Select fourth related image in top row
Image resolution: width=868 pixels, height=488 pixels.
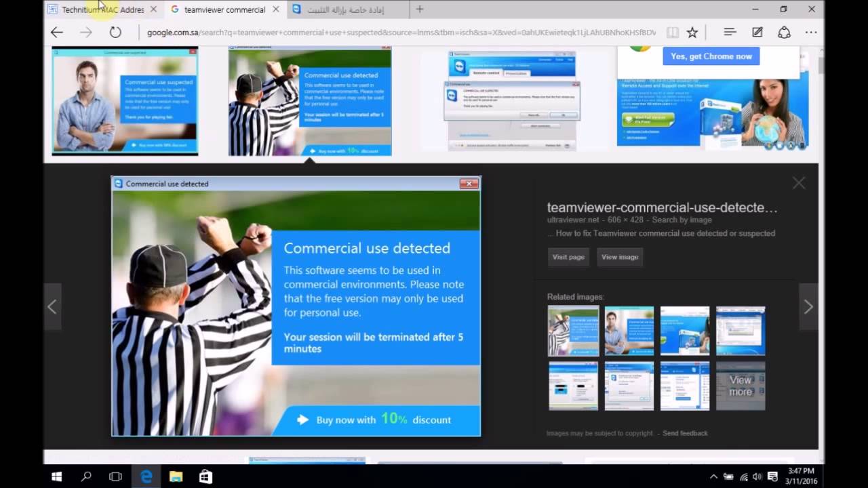pos(741,331)
